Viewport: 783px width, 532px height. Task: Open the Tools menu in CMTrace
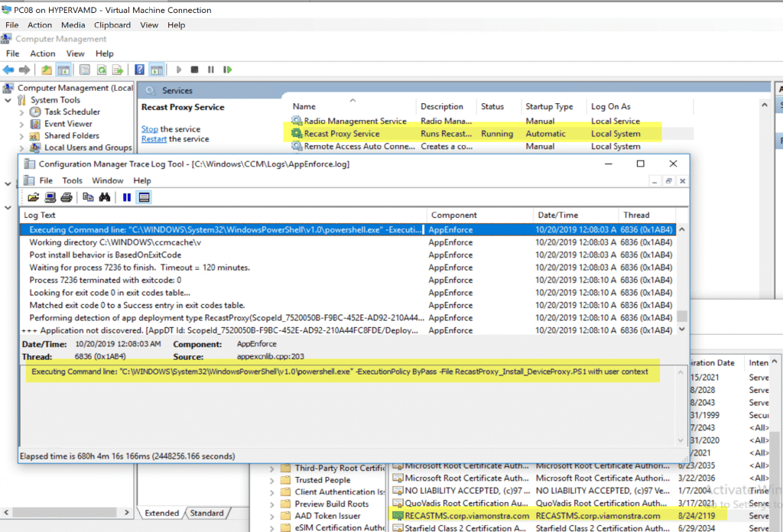(x=71, y=180)
